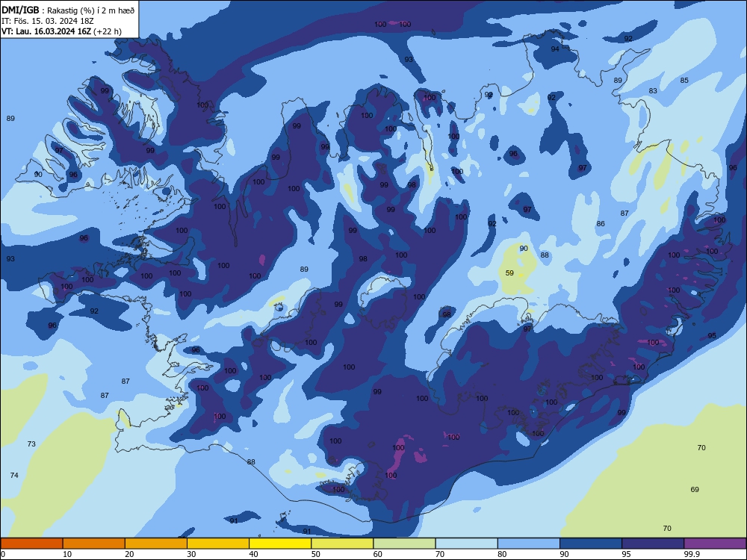Click the '59' humidity value on the map
This screenshot has width=747, height=560.
click(509, 273)
